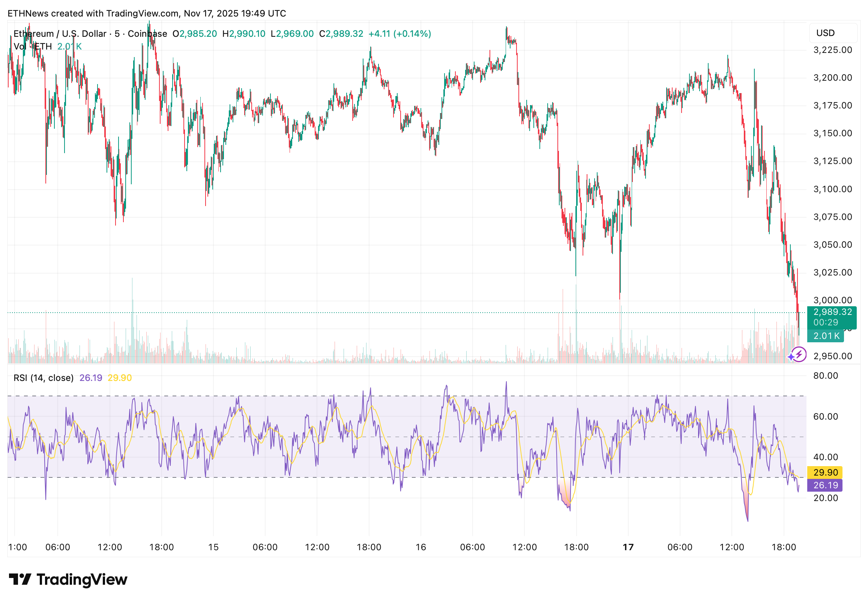Image resolution: width=868 pixels, height=602 pixels.
Task: Click the 20.00 RSI scale label
Action: click(x=825, y=498)
